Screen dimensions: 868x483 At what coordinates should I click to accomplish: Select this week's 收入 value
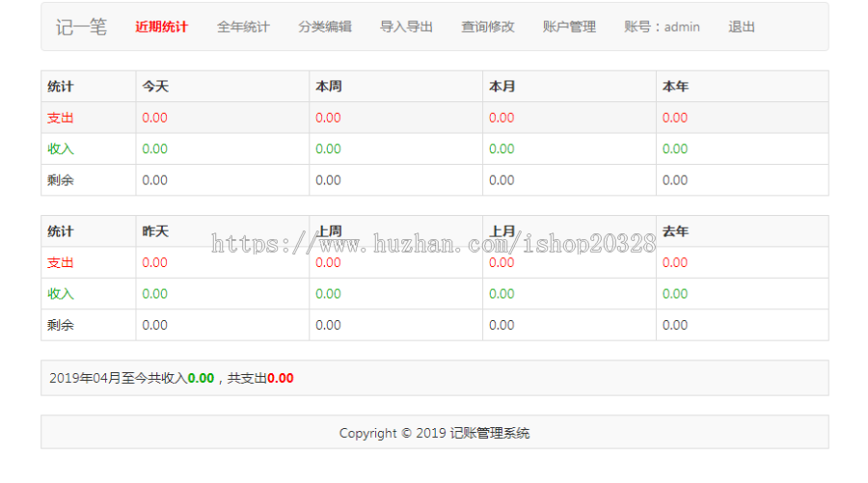328,148
